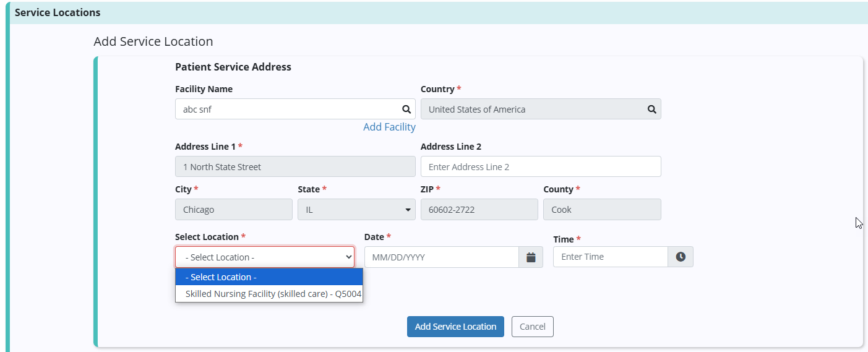Viewport: 868px width, 352px height.
Task: Follow the Add Facility link
Action: tap(389, 127)
